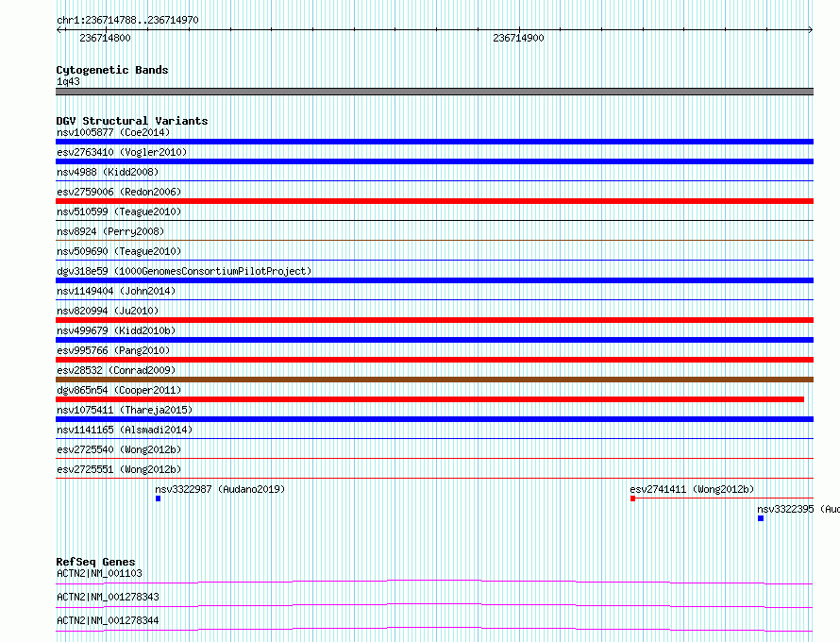Click the dgv318e59 1000GenomesConsortiumPilotProject label

click(x=184, y=271)
